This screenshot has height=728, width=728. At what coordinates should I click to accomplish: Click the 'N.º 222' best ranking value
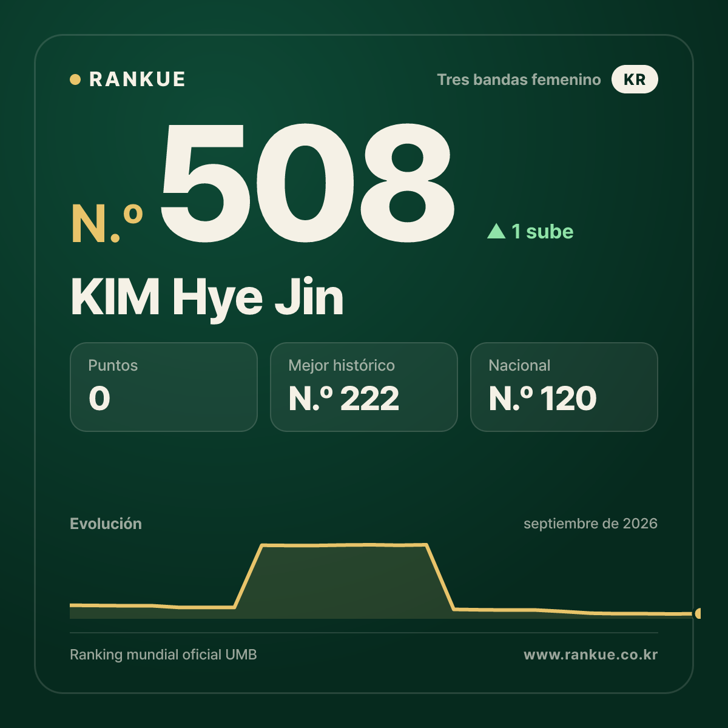click(x=344, y=399)
